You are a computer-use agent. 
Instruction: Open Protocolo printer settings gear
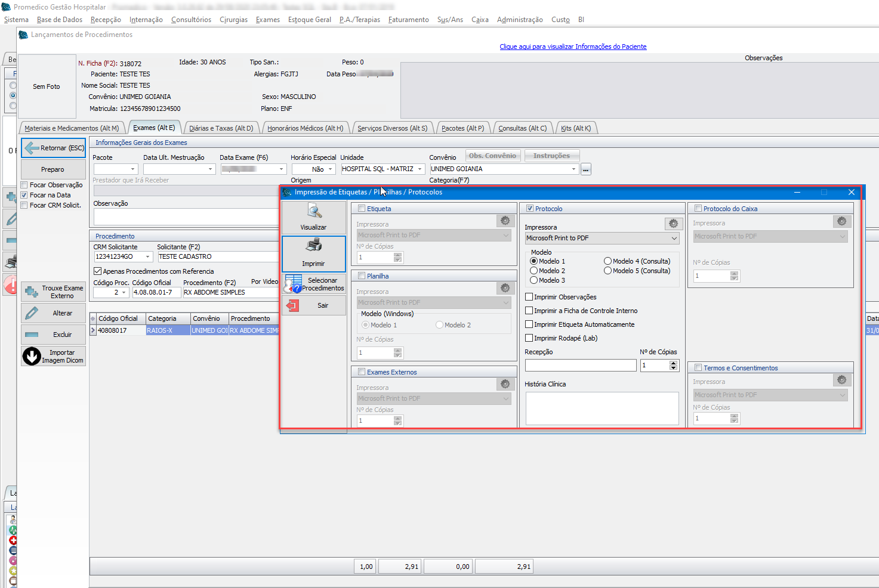click(673, 224)
